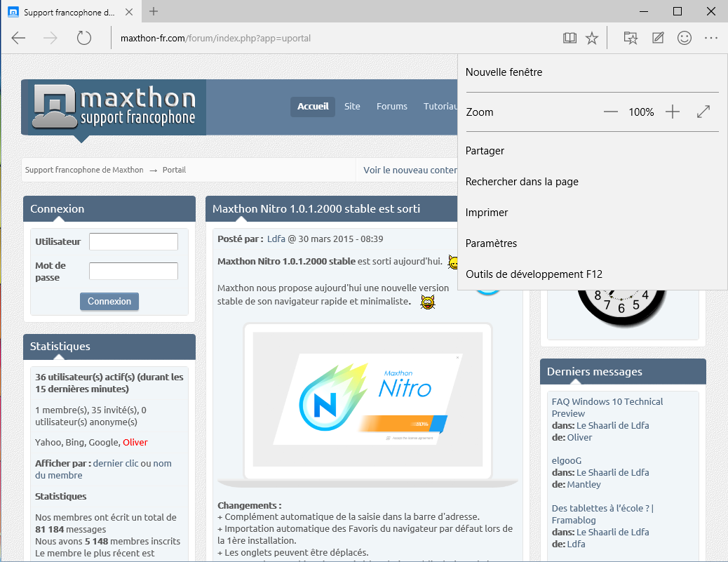The height and width of the screenshot is (562, 728).
Task: Click the Derniers messages panel header
Action: (623, 372)
